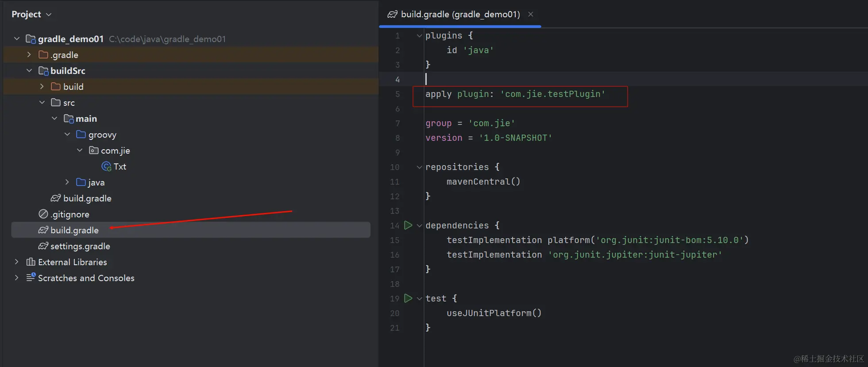The image size is (868, 367).
Task: Click the settings.gradle elephant icon
Action: (x=43, y=246)
